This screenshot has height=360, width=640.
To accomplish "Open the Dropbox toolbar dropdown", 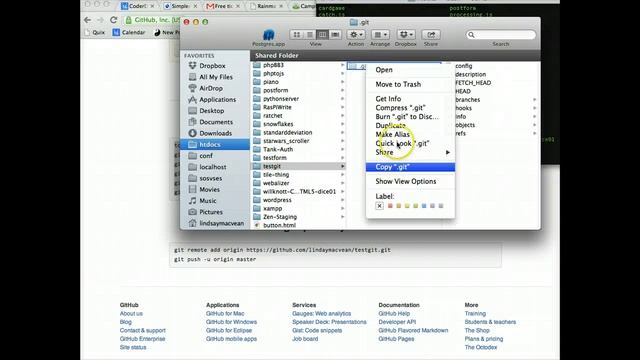I will [406, 35].
